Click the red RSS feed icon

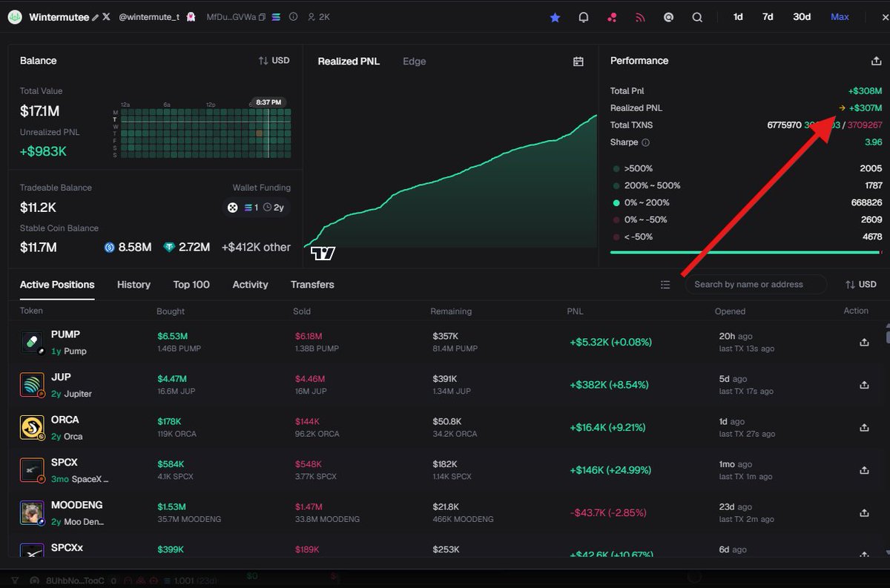[x=640, y=17]
